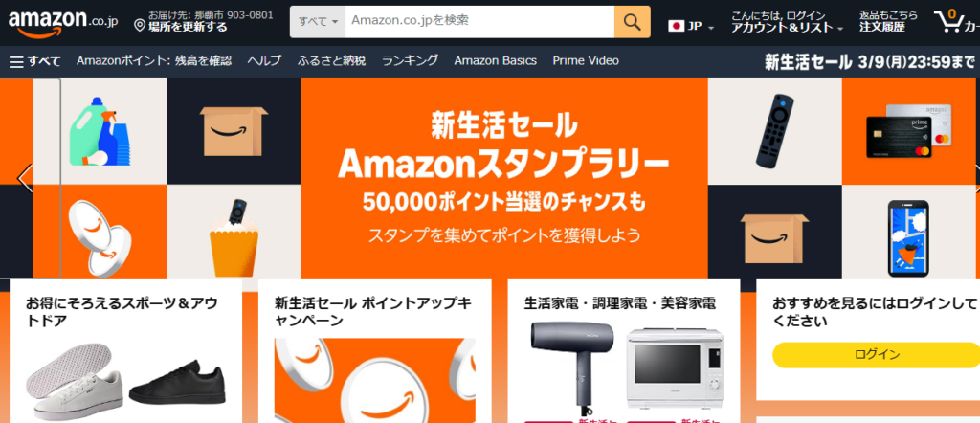Go to previous banner with left arrow
Screen dimensions: 980x423
tap(25, 178)
